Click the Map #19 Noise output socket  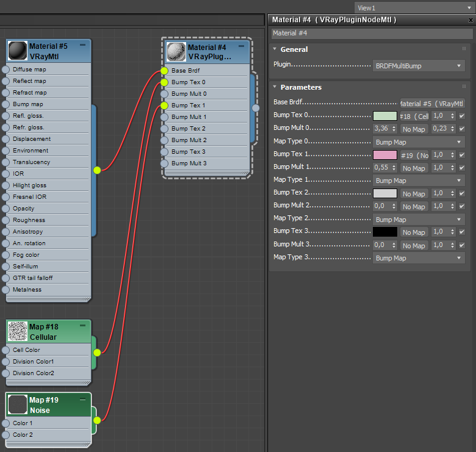[x=96, y=420]
